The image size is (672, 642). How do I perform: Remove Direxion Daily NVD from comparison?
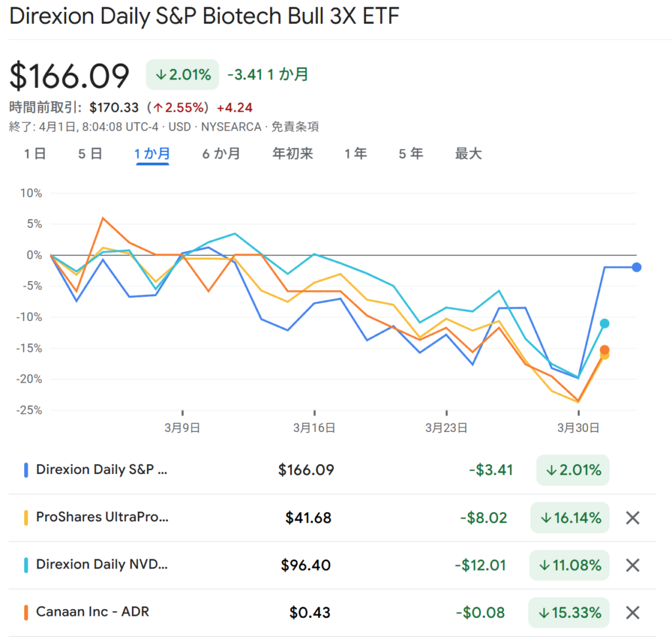[x=632, y=565]
